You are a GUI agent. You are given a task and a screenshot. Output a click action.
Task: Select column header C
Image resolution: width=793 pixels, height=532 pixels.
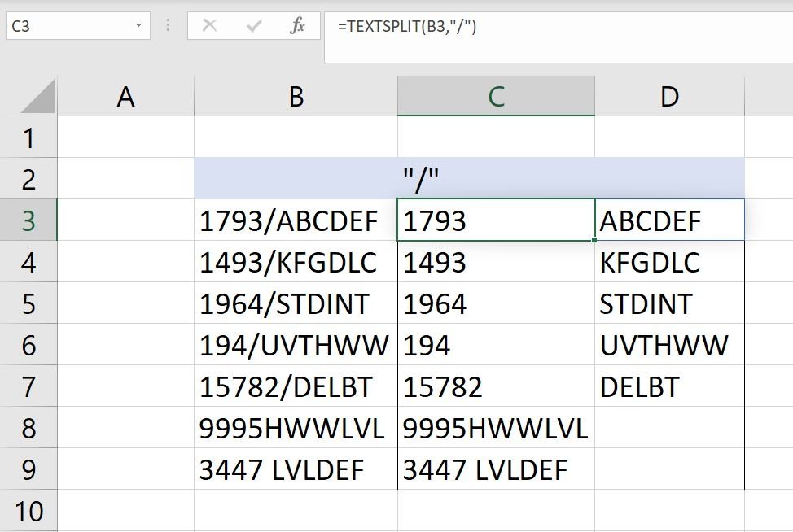click(496, 96)
